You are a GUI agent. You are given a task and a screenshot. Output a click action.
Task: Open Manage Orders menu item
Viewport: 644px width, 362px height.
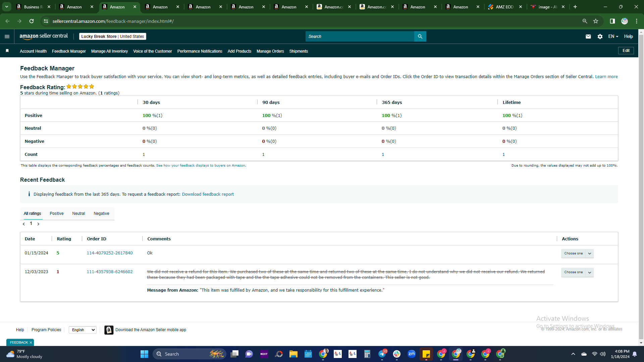(x=270, y=51)
